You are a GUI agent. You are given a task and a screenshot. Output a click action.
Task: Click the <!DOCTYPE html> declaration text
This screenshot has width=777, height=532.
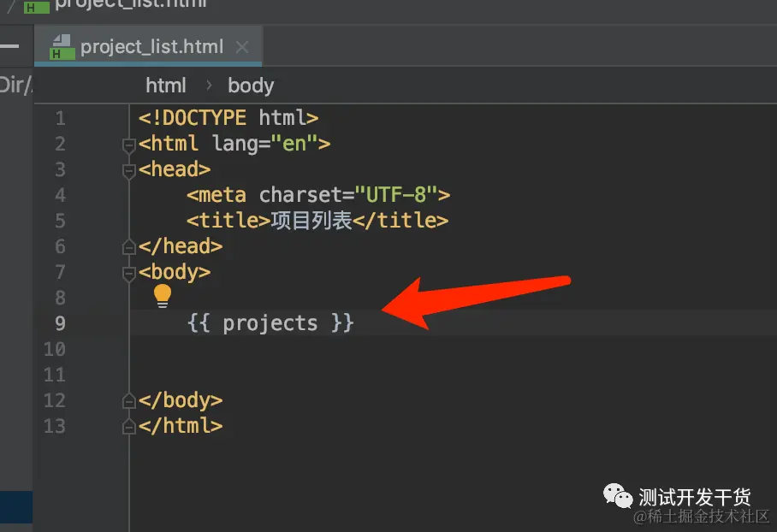pos(228,118)
